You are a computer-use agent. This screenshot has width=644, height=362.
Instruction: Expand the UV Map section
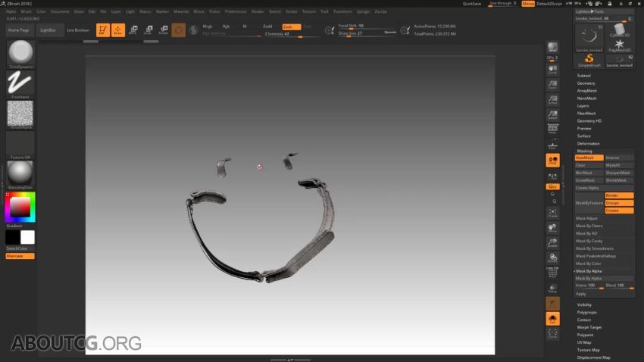(x=584, y=342)
